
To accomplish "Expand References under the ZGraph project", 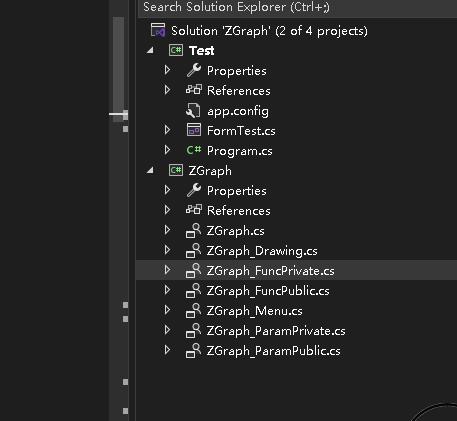I will [x=167, y=210].
